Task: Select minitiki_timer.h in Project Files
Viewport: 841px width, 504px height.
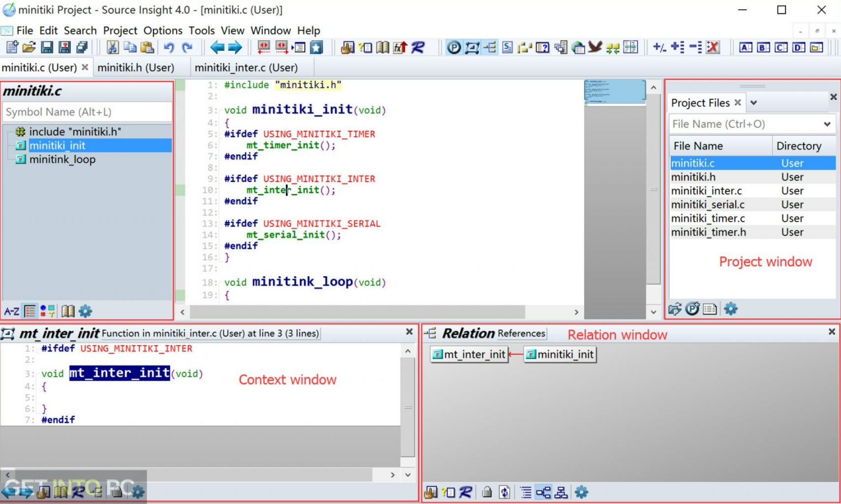Action: [x=753, y=232]
